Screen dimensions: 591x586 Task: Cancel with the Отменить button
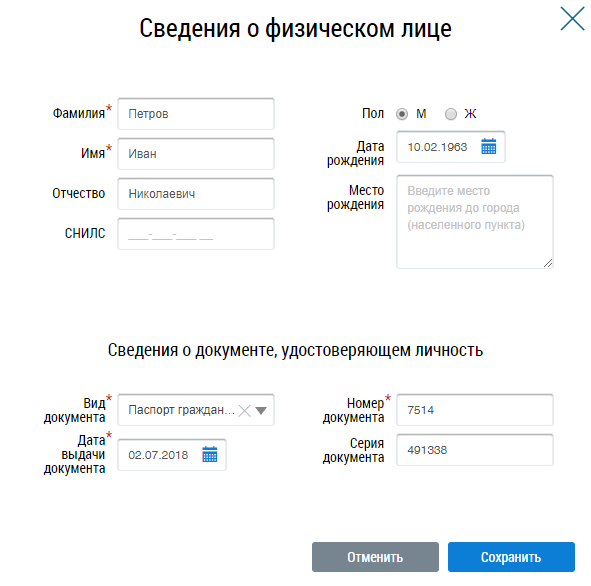[375, 557]
